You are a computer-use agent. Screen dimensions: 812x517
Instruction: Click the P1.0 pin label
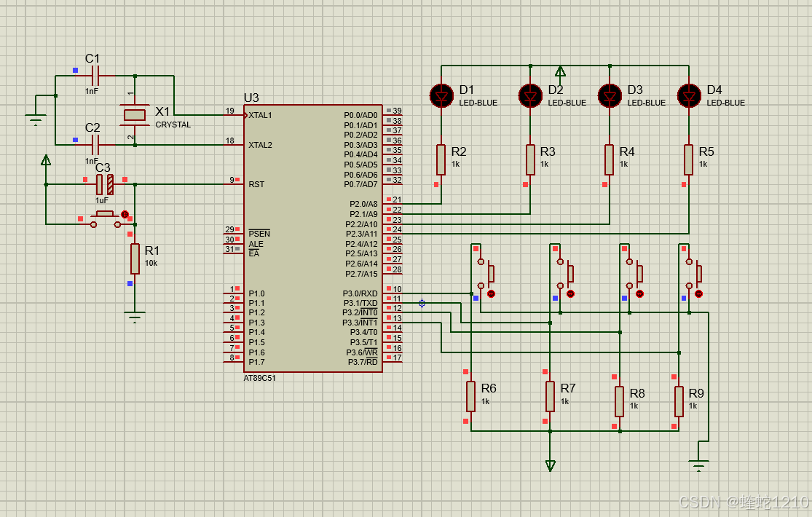click(x=256, y=293)
